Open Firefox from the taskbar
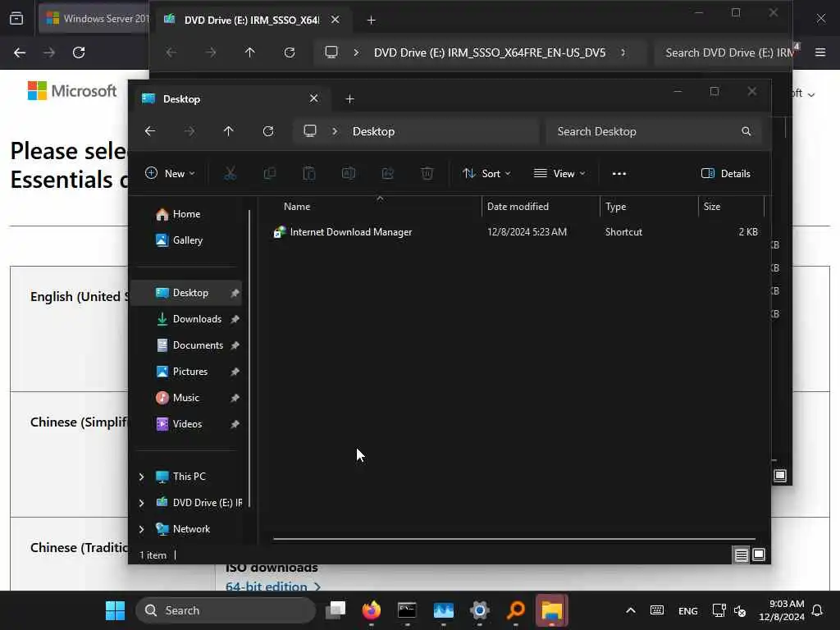This screenshot has width=840, height=630. coord(372,610)
